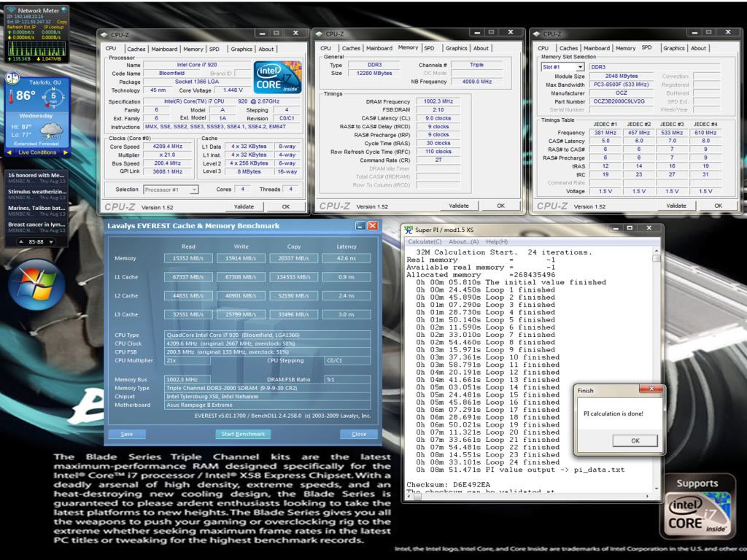Screen dimensions: 747x560
Task: Show next weather view with right yellow arrow
Action: click(x=66, y=152)
